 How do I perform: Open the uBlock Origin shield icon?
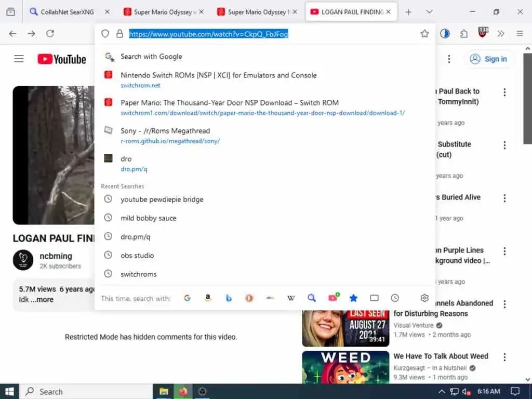483,33
